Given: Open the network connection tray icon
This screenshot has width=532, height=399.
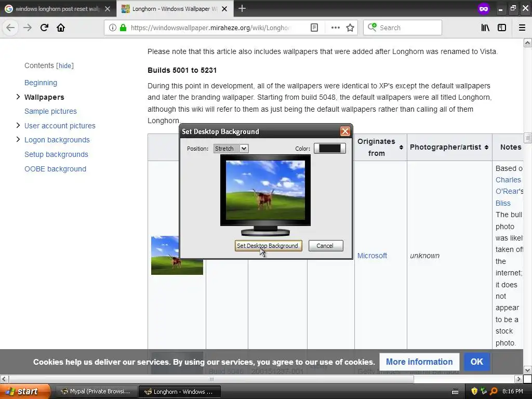Looking at the screenshot, I should click(x=484, y=391).
